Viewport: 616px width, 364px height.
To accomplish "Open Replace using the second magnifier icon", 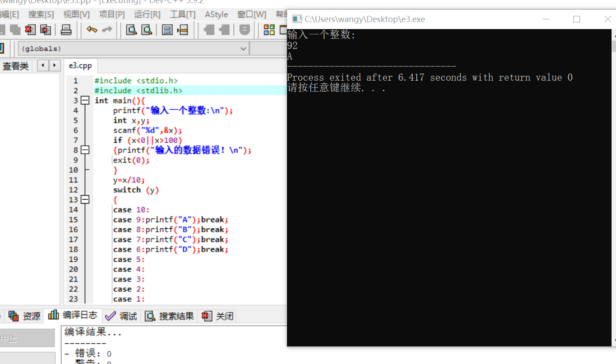I will (146, 30).
